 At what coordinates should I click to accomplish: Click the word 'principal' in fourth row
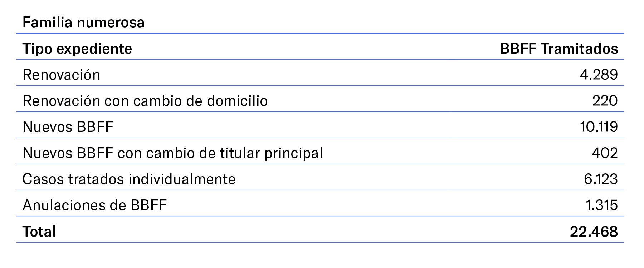293,153
